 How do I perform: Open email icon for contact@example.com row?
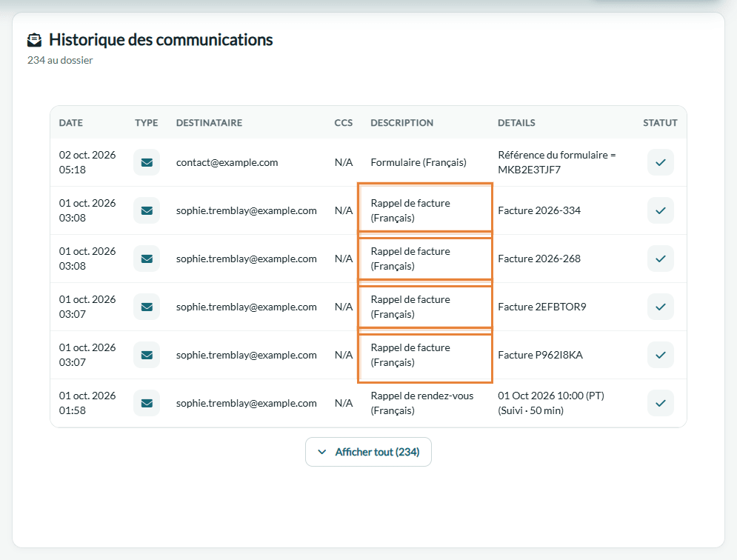point(147,162)
